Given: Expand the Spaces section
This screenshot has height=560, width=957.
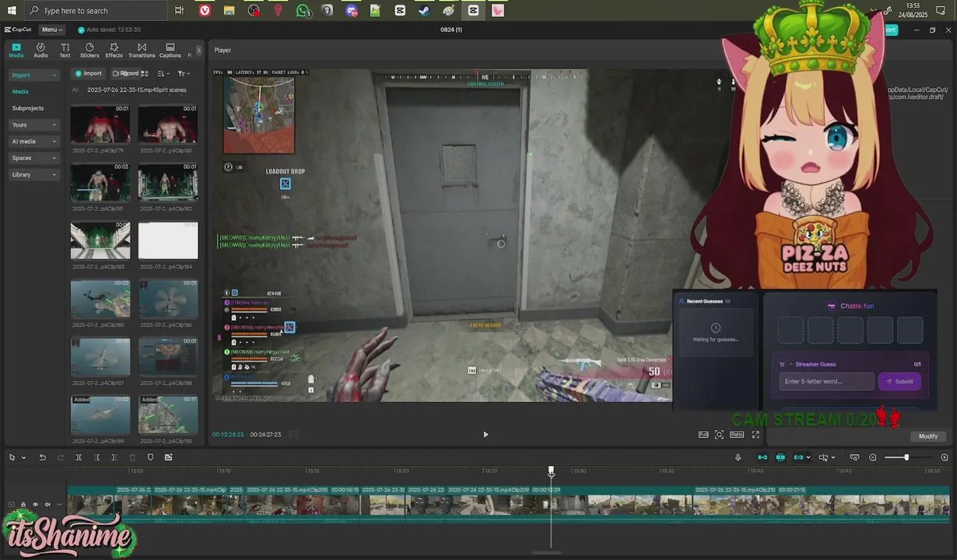Looking at the screenshot, I should (x=34, y=158).
